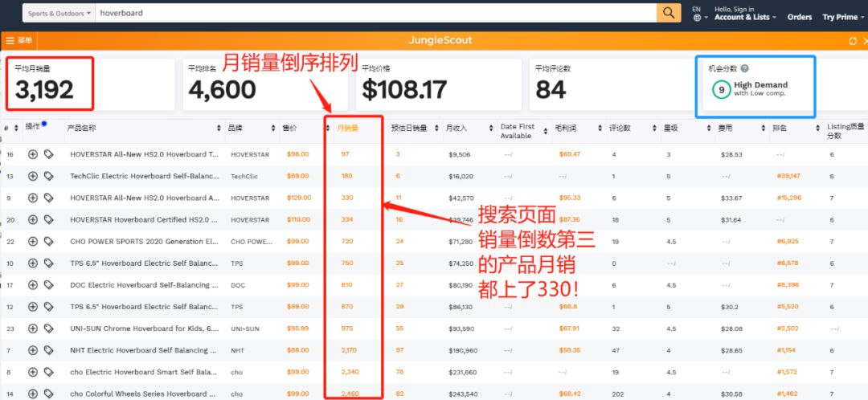The image size is (868, 400).
Task: Click tag icon for TPS row 12
Action: pyautogui.click(x=49, y=307)
